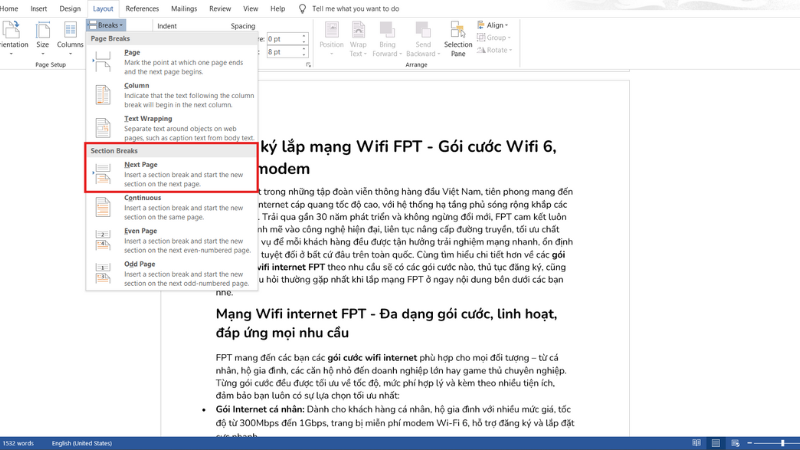Click the 1532 words status counter

(x=18, y=443)
